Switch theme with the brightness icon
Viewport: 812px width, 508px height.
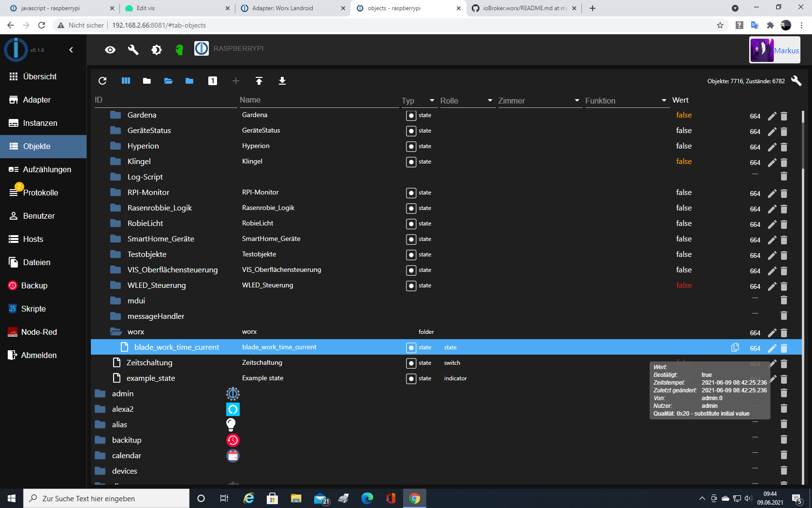157,50
